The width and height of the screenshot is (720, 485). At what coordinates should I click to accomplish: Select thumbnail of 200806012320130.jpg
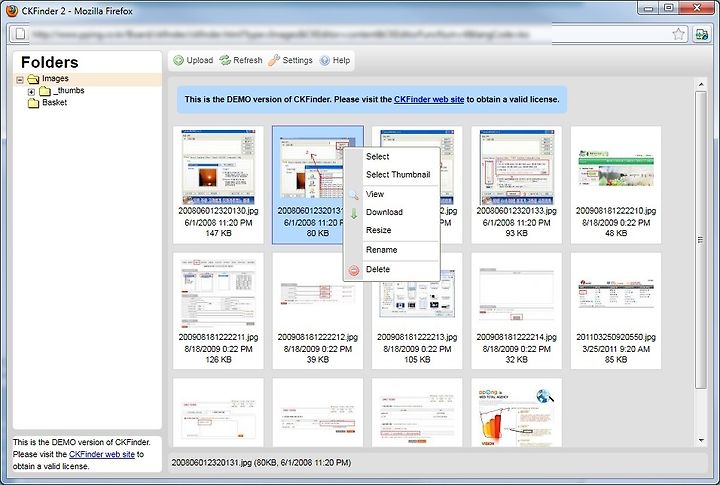click(218, 167)
